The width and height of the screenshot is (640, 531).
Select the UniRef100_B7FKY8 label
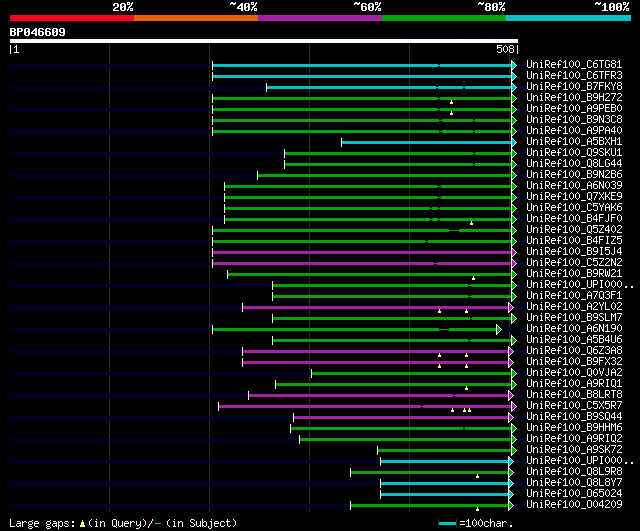click(x=574, y=87)
